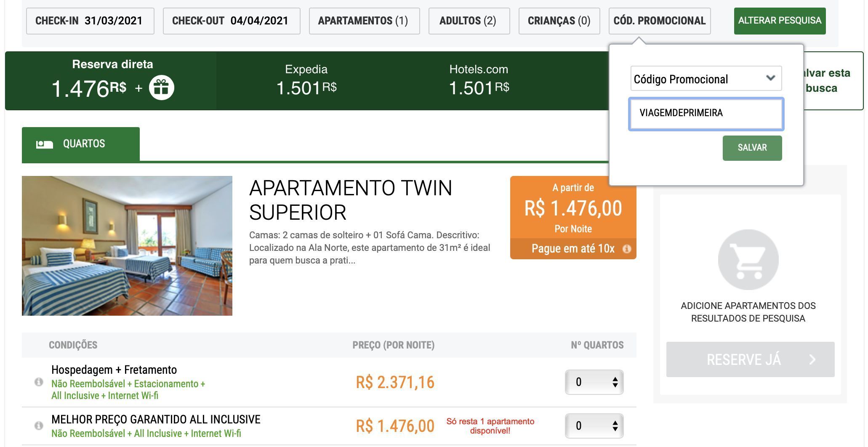Click info icon beside Melhor Preço Garantido
Viewport: 868px width, 447px height.
(x=39, y=426)
